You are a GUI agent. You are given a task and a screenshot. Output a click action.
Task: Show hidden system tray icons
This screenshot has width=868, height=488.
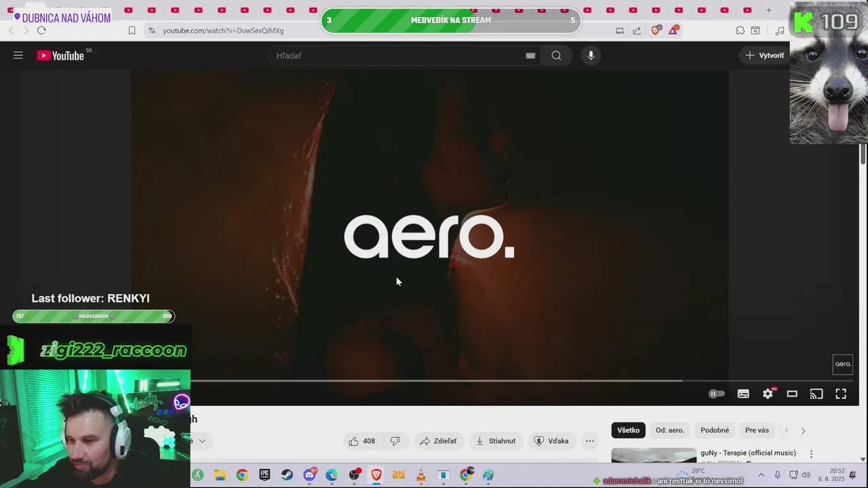click(x=761, y=475)
